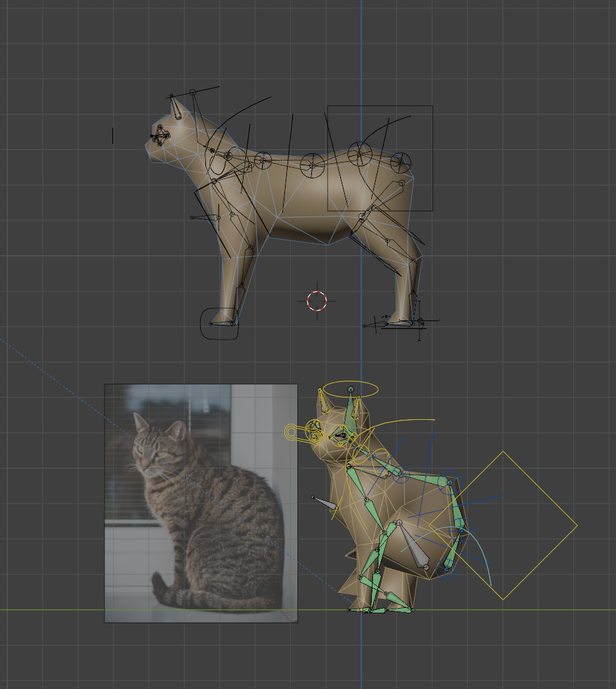This screenshot has width=616, height=689.
Task: Select head bone tip inside the halo
Action: click(351, 390)
